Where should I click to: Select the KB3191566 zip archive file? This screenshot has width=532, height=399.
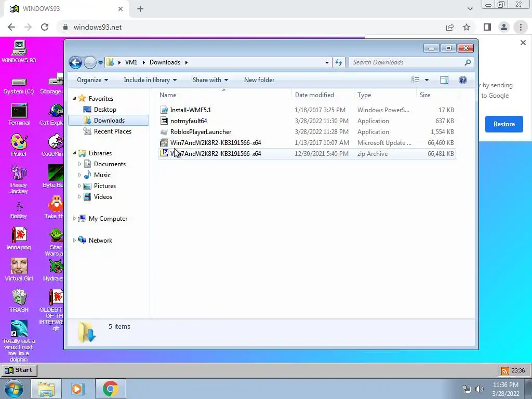(x=307, y=154)
